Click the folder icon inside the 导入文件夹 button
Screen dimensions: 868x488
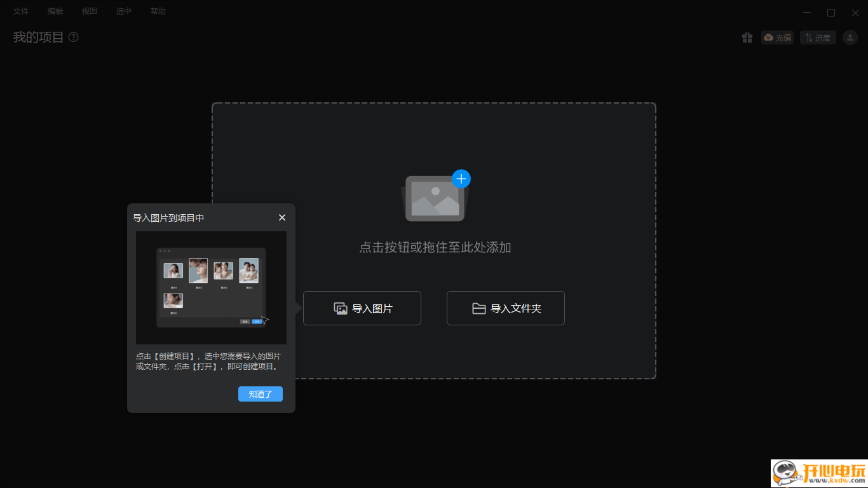pos(480,308)
